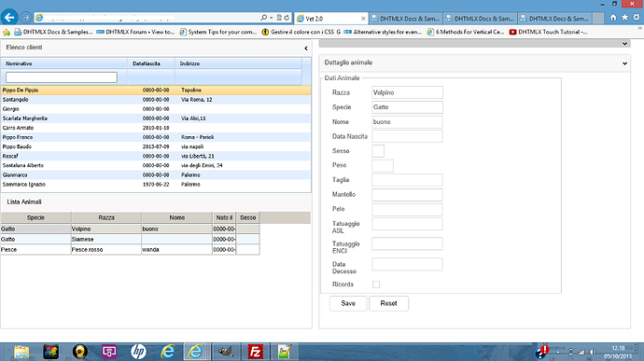Open System Tips for your com... bookmark
This screenshot has width=644, height=361.
(x=218, y=32)
